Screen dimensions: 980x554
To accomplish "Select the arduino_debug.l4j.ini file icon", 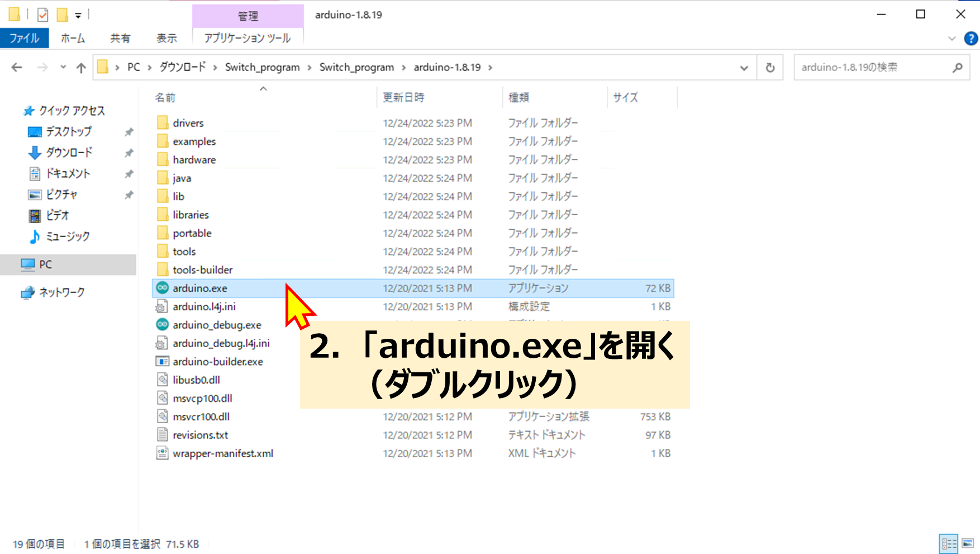I will coord(162,343).
